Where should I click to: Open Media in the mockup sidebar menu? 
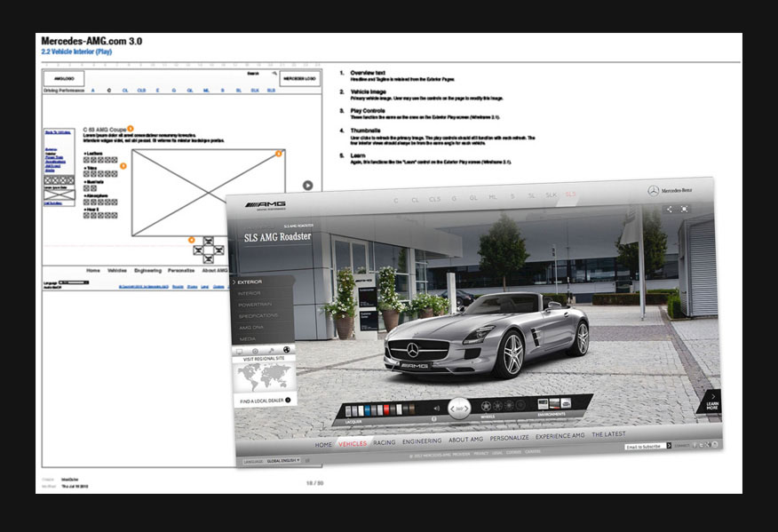(x=248, y=339)
